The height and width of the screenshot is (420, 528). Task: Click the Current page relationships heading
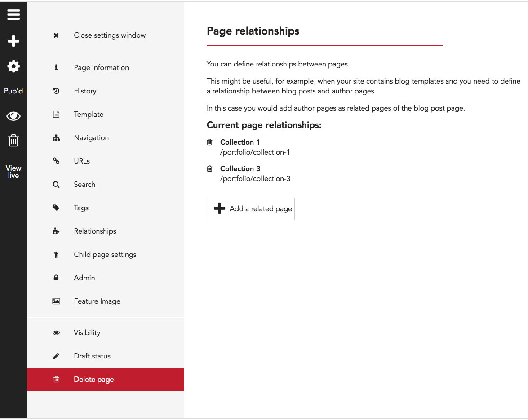[x=264, y=125]
